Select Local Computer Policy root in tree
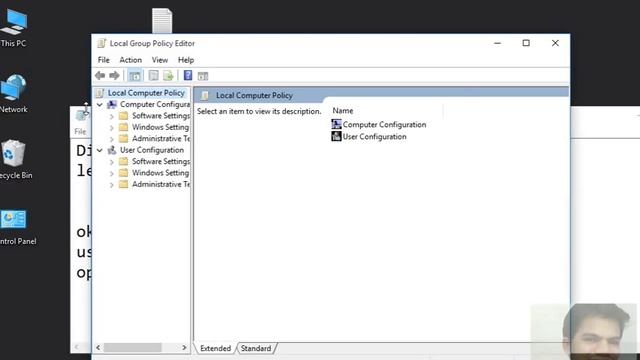This screenshot has width=640, height=360. tap(146, 93)
